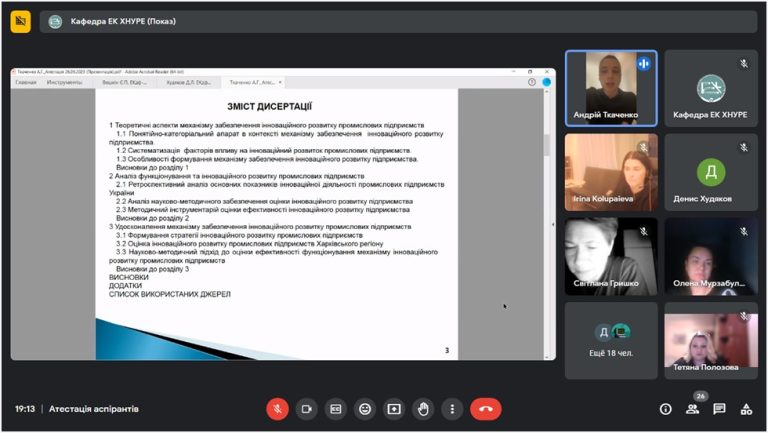Image resolution: width=768 pixels, height=433 pixels.
Task: Click the Acrobat help question mark icon
Action: click(x=532, y=82)
